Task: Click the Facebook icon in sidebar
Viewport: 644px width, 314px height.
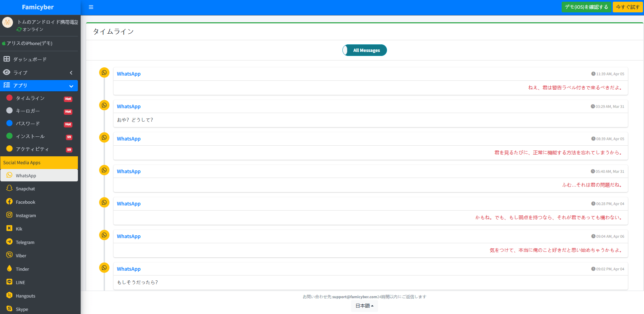Action: tap(9, 202)
